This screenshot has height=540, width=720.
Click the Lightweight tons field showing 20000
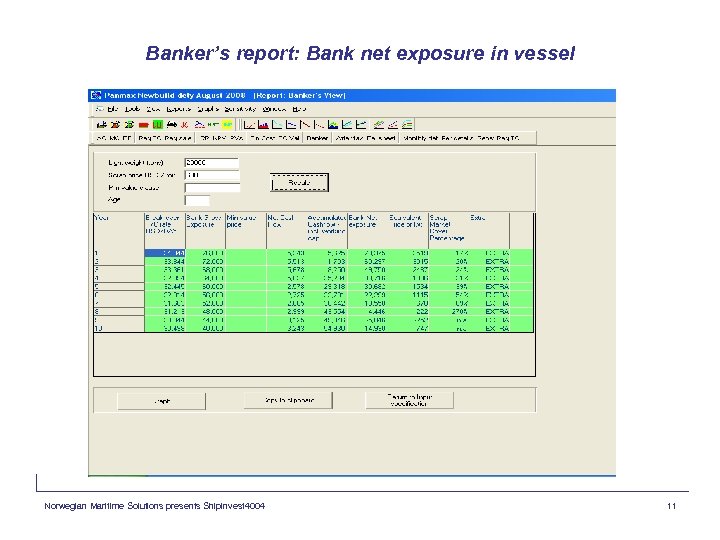click(x=212, y=163)
